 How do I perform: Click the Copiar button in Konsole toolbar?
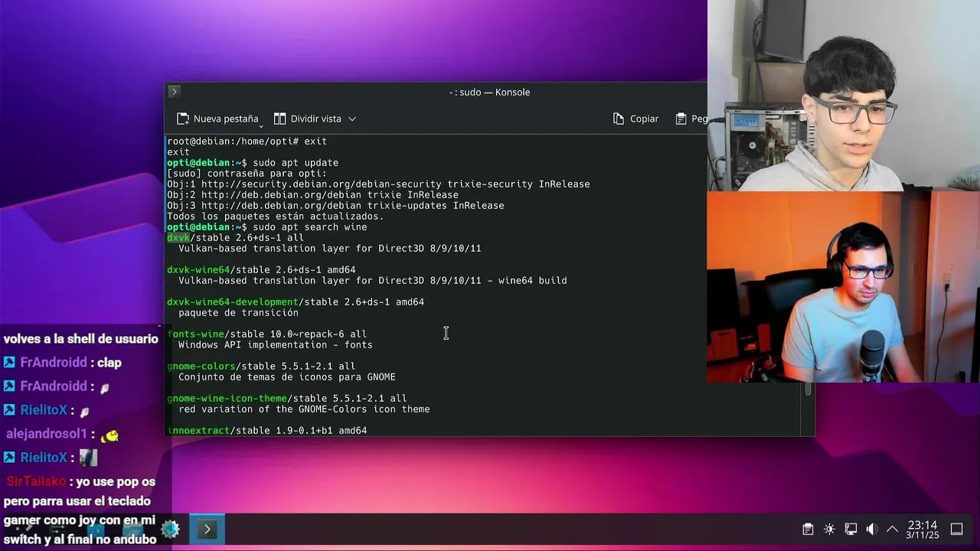pyautogui.click(x=635, y=119)
